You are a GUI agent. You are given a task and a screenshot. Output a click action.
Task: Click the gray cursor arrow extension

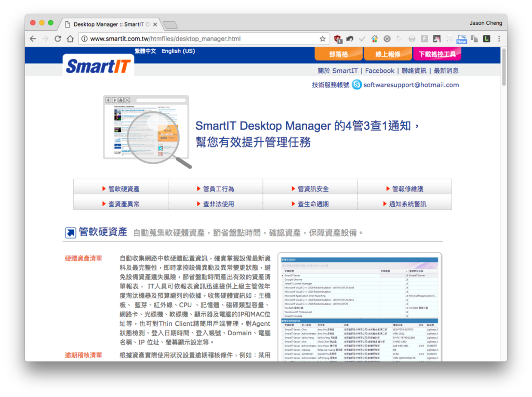(400, 38)
